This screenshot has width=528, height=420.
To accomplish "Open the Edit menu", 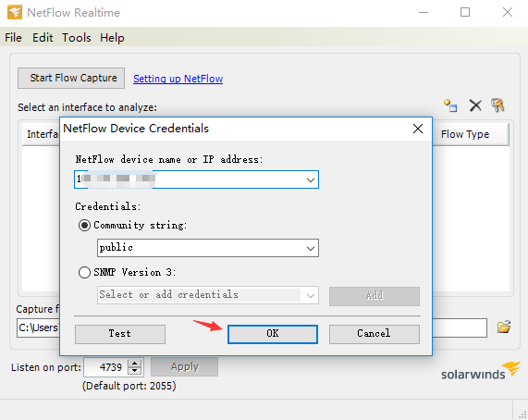I will (x=43, y=38).
